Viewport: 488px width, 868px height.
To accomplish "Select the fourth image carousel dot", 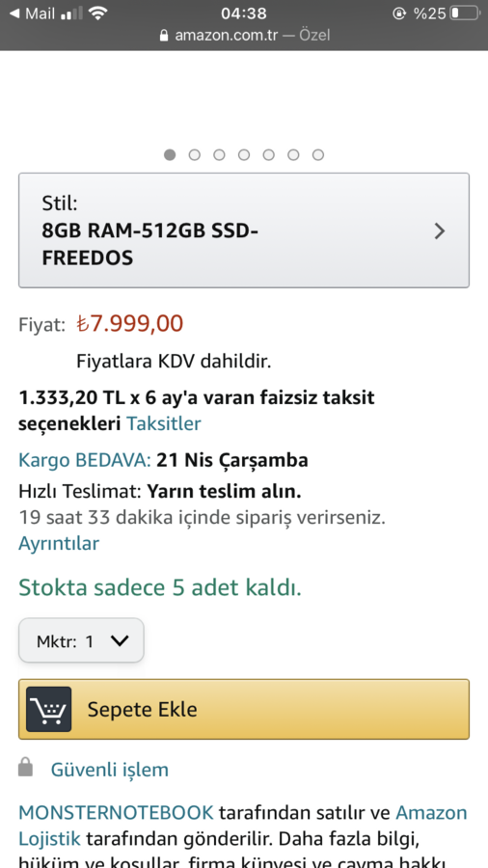I will [244, 155].
